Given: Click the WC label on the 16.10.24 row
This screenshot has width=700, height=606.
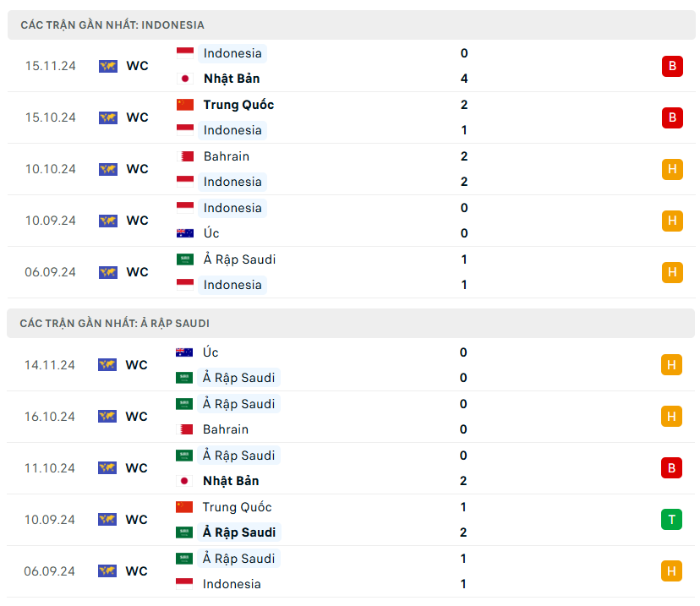Looking at the screenshot, I should 137,417.
